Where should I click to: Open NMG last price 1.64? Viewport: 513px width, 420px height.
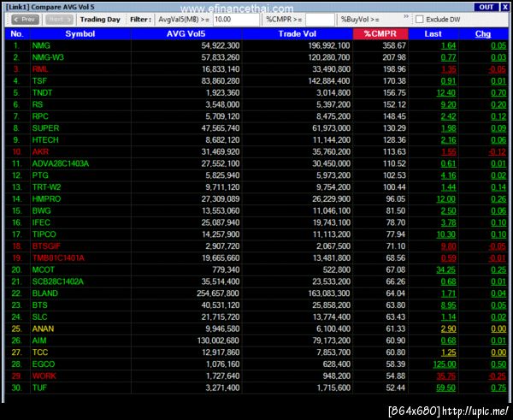(x=449, y=46)
